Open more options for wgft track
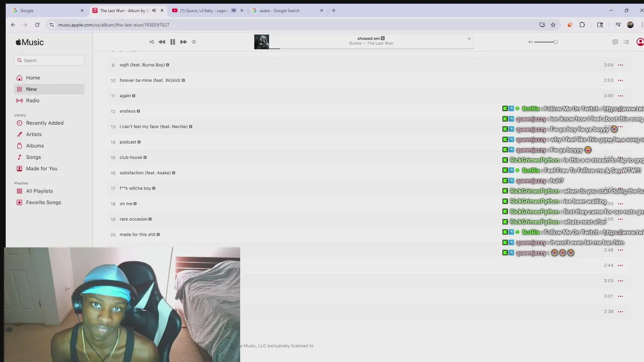Screen dimensions: 644x362 620,65
